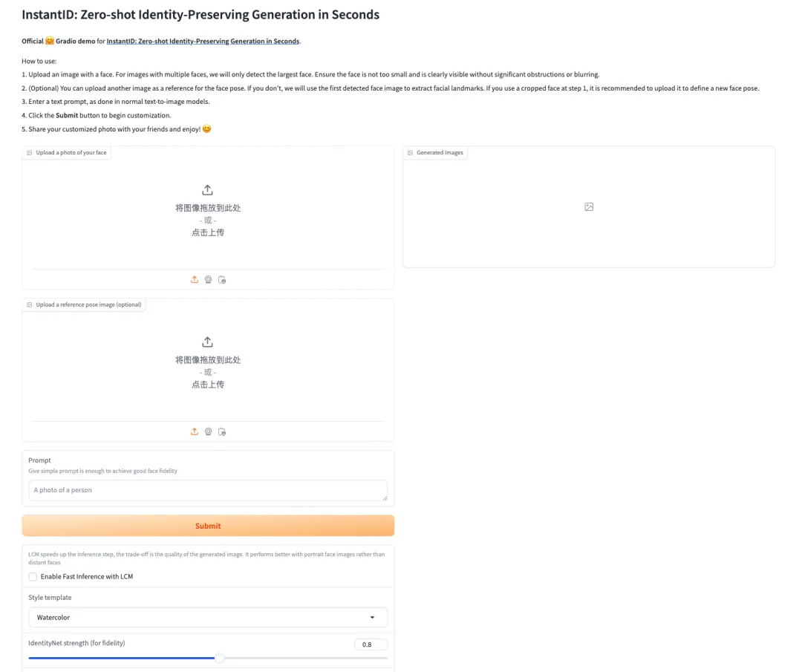Viewport: 802px width, 672px height.
Task: Choose the clipboard paste icon under the face photo panel
Action: 222,280
